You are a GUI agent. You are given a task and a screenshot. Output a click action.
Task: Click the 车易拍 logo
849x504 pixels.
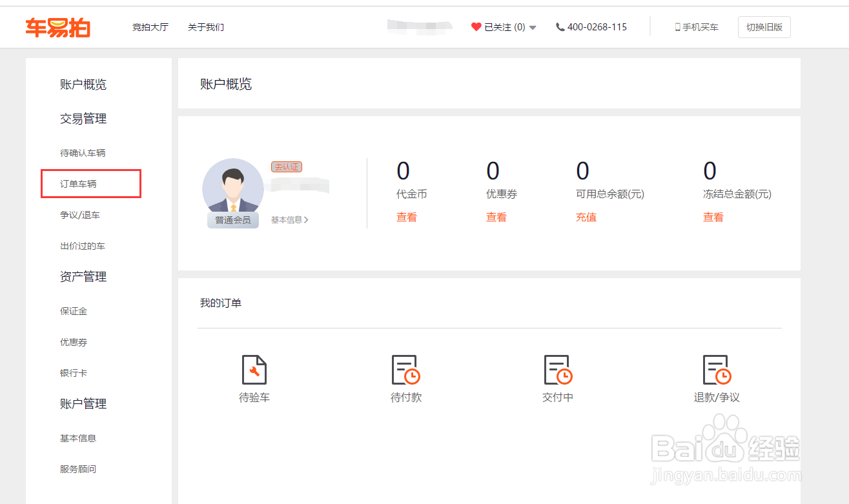[x=57, y=26]
